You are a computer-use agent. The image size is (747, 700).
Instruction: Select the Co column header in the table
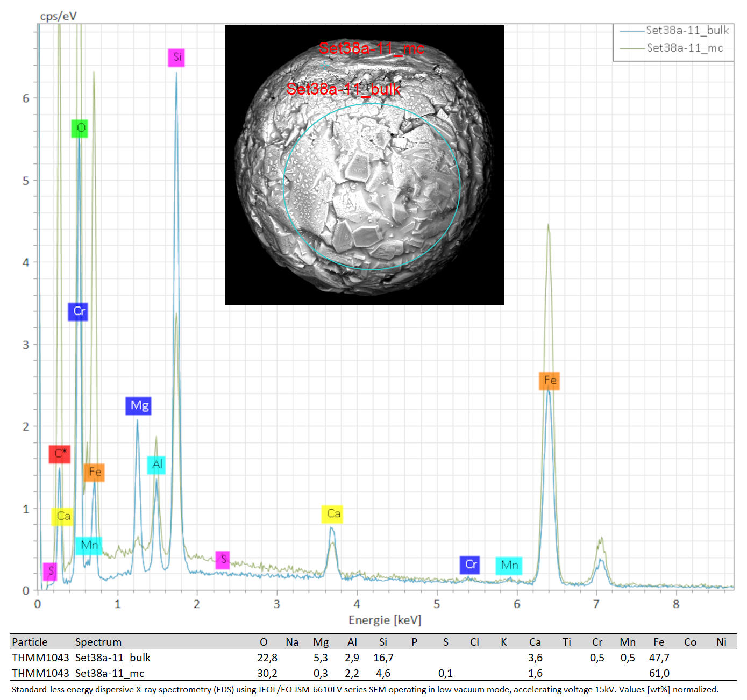690,642
